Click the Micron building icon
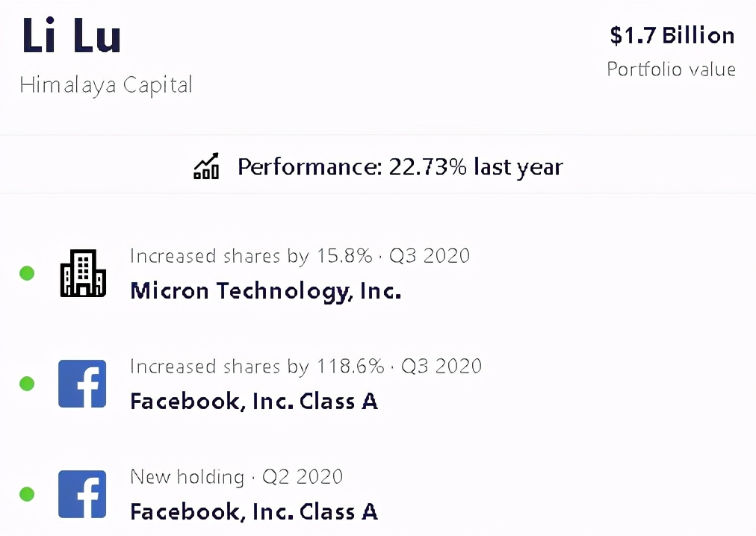The height and width of the screenshot is (536, 756). tap(82, 274)
